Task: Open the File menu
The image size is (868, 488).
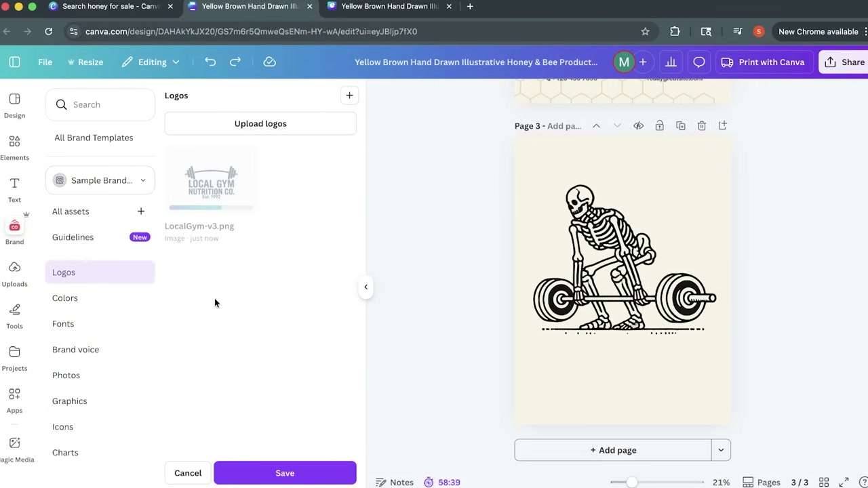Action: (x=45, y=62)
